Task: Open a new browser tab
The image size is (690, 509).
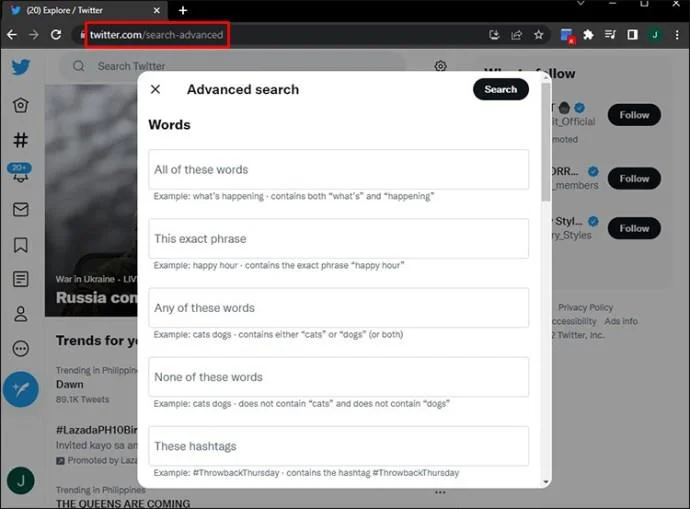Action: tap(183, 10)
